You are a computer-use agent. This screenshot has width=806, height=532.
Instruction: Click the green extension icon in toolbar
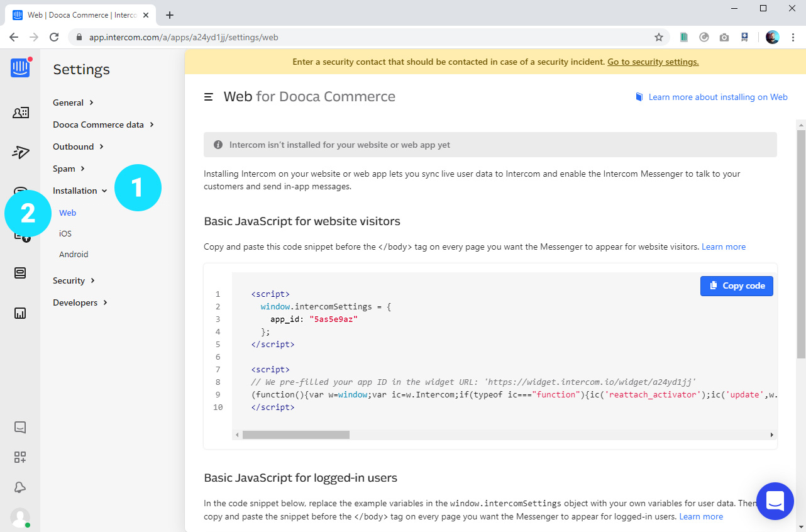pos(684,37)
